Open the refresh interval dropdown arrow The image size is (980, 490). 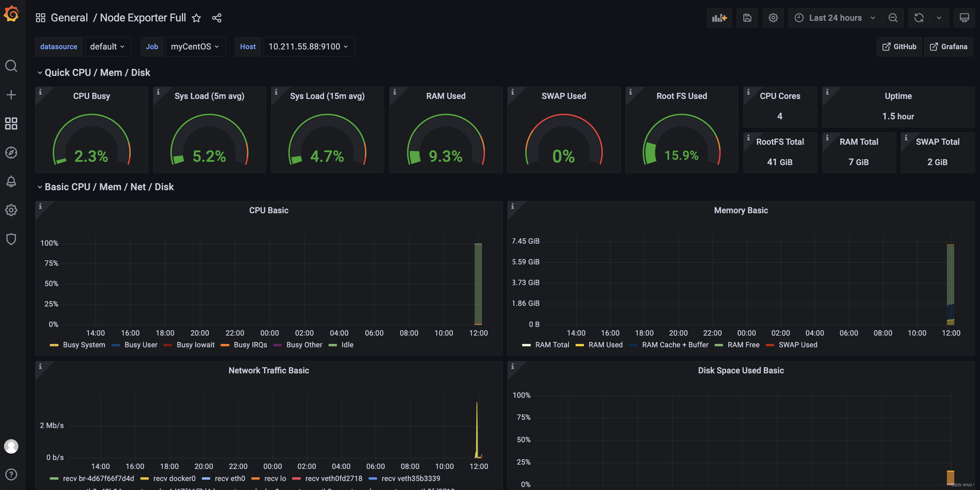click(939, 18)
